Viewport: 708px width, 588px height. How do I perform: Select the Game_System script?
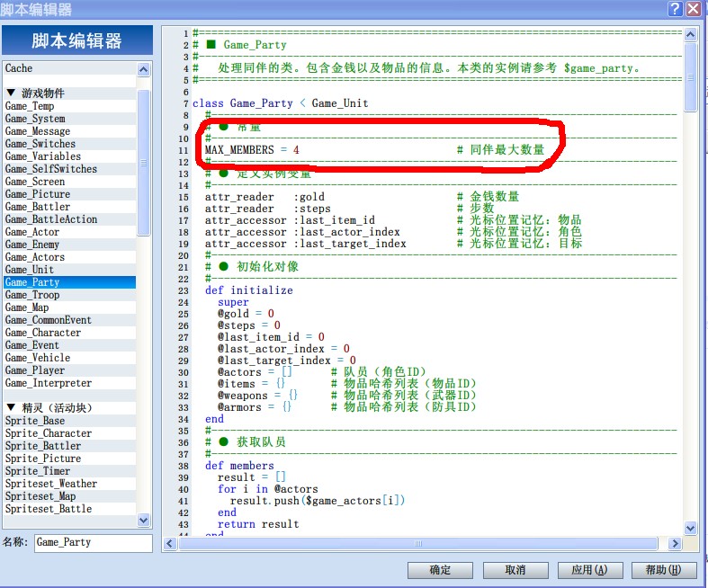[x=69, y=119]
